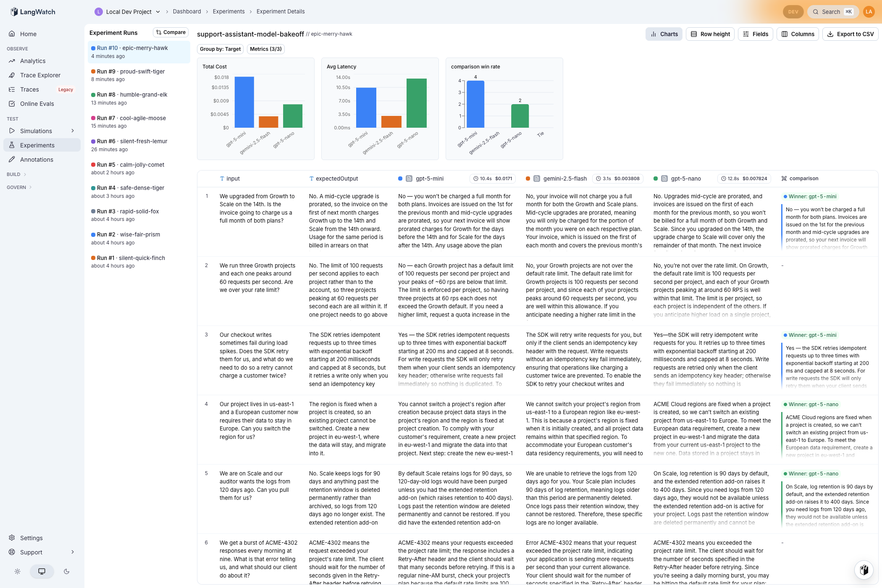882x588 pixels.
Task: Select Run #2 wise-fair-prism
Action: 139,239
